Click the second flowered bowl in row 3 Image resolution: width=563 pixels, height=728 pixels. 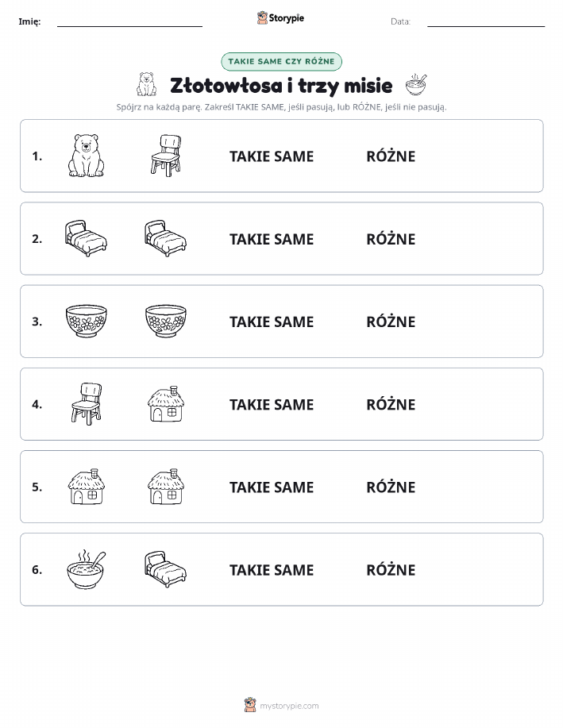[x=166, y=321]
